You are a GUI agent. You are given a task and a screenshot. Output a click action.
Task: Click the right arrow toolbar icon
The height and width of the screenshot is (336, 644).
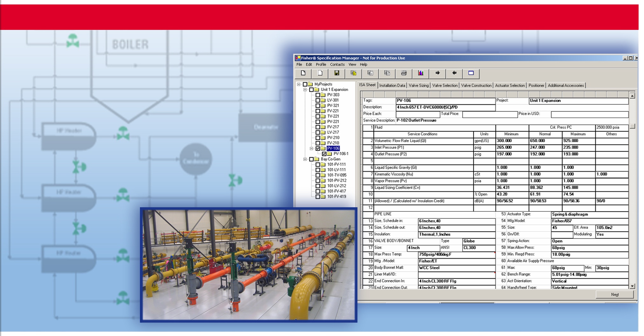(x=437, y=73)
